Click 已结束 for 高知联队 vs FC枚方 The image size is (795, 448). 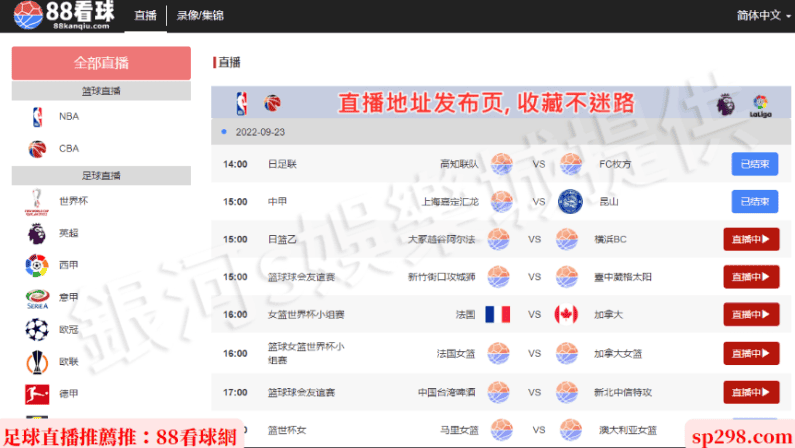coord(754,164)
